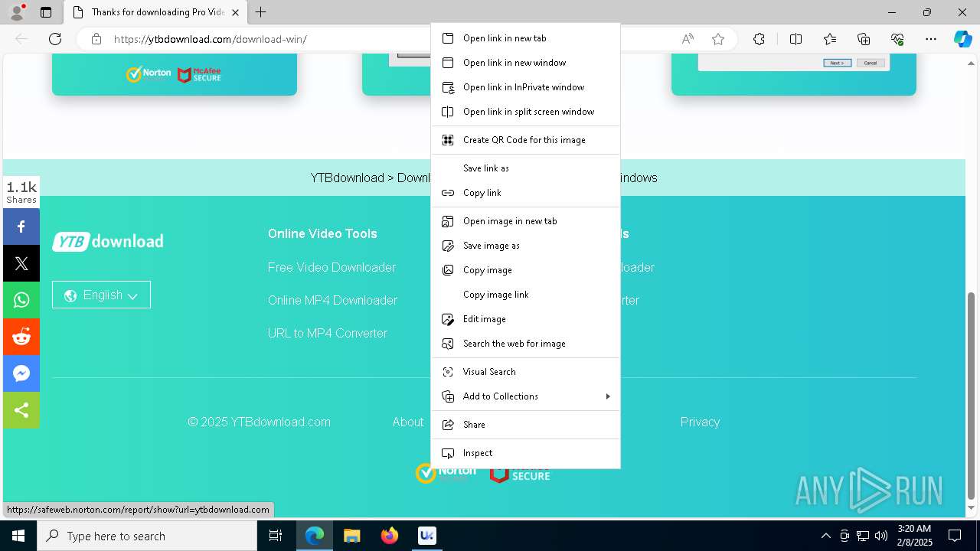Image resolution: width=980 pixels, height=551 pixels.
Task: Open the Favorites list icon
Action: (830, 39)
